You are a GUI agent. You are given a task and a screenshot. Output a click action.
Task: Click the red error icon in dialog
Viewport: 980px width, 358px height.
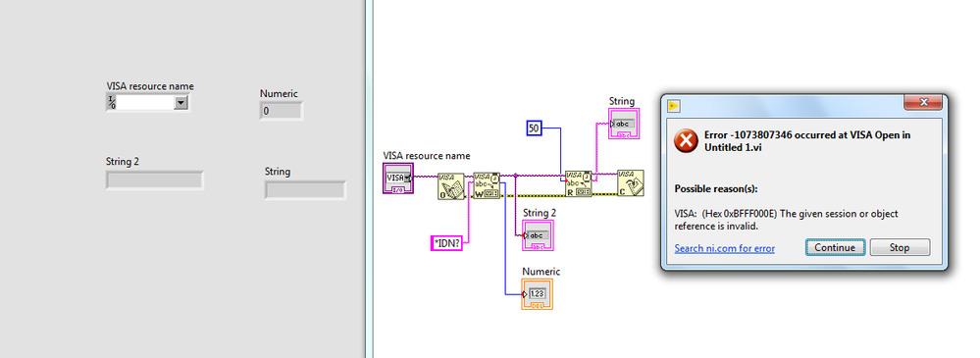point(686,140)
